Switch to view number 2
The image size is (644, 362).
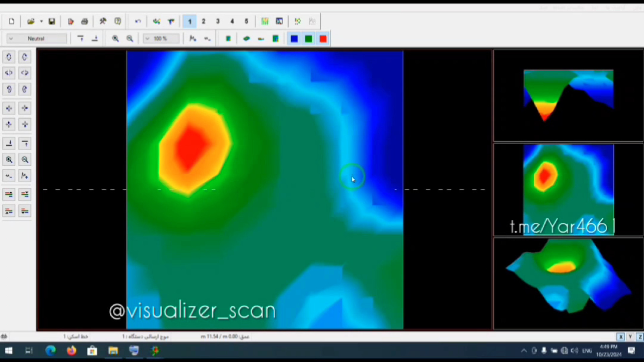click(203, 21)
